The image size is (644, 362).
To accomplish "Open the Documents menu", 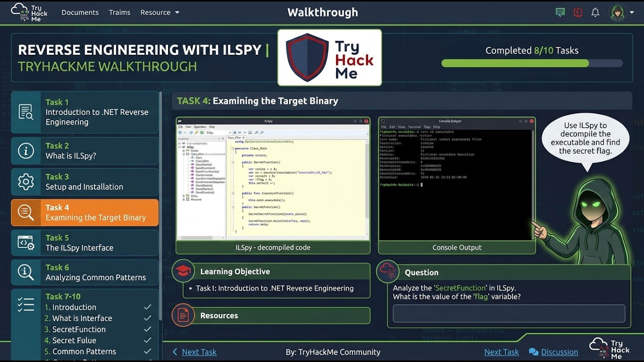I will tap(80, 13).
